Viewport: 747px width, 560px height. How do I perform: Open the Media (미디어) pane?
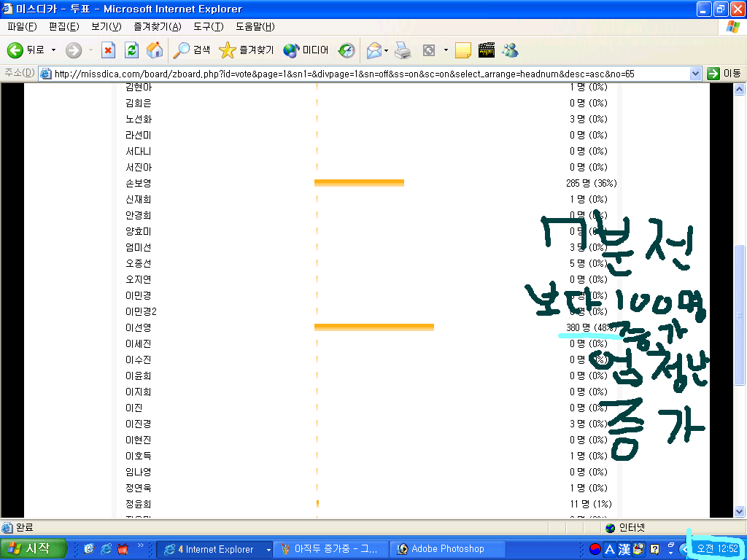pos(306,50)
